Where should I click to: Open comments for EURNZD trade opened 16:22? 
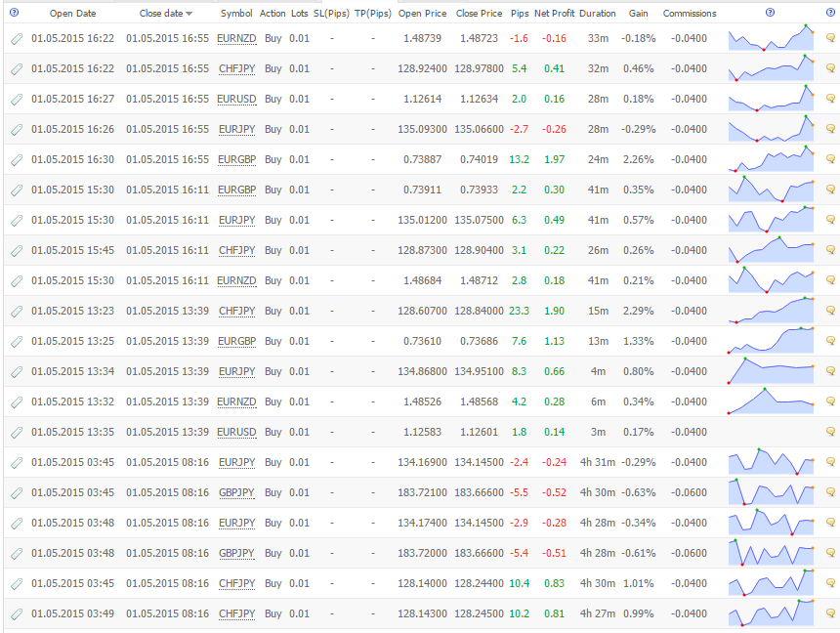tap(831, 37)
